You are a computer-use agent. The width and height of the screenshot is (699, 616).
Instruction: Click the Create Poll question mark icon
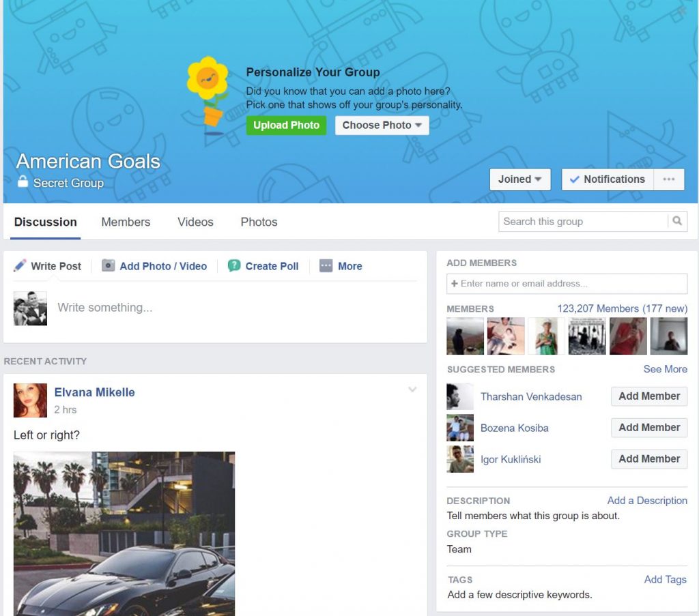coord(234,266)
